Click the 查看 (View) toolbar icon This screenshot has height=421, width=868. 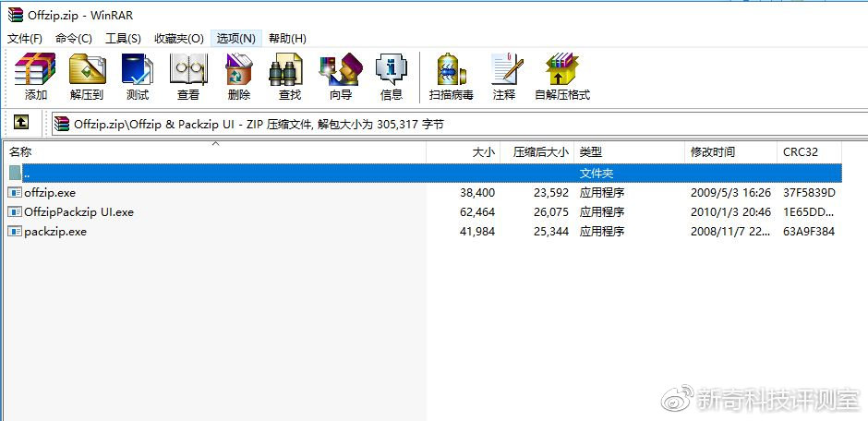click(188, 69)
